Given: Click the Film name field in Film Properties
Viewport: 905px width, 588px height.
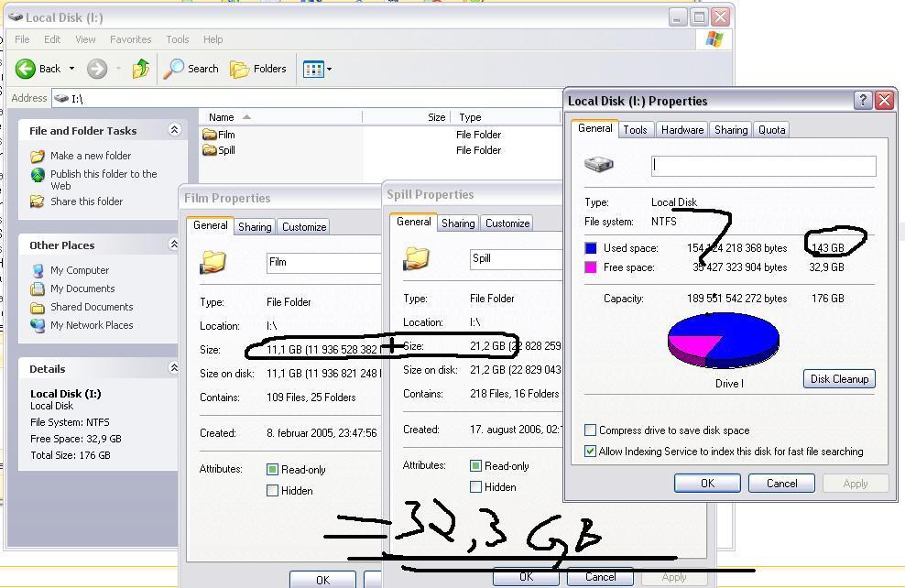Looking at the screenshot, I should point(323,263).
